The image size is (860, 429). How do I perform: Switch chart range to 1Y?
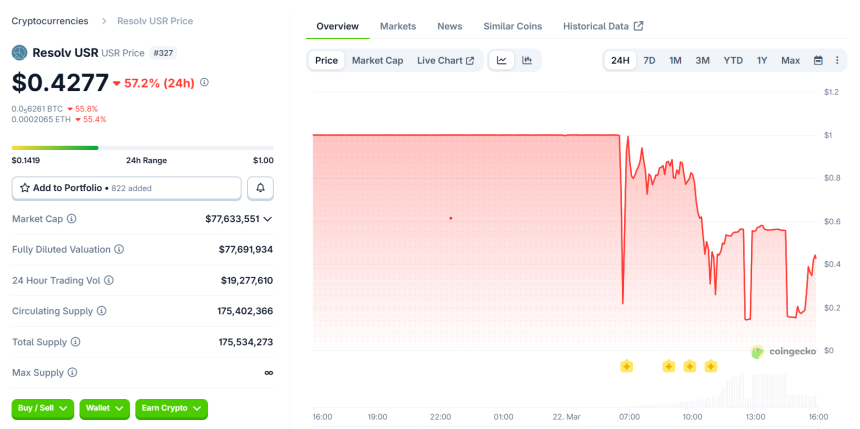coord(762,61)
